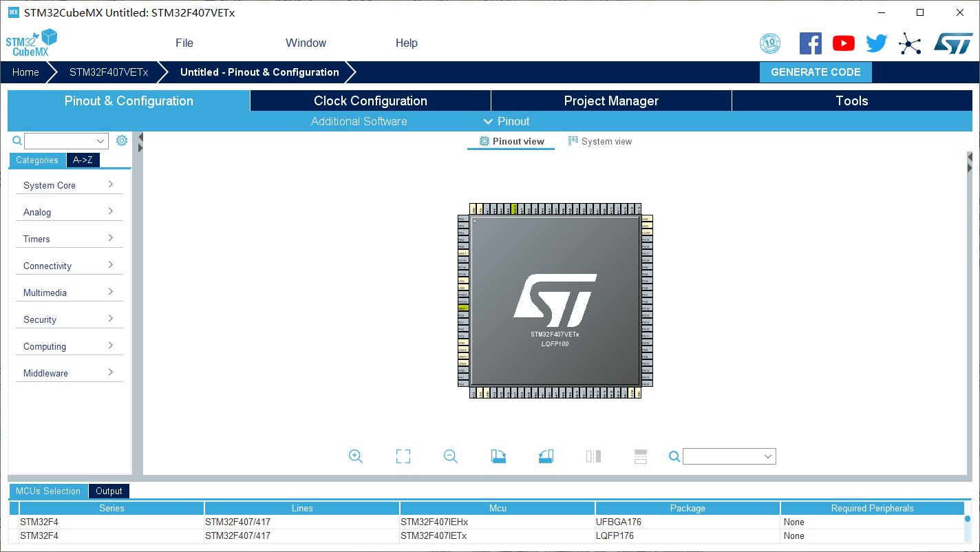
Task: Open the Twitter page icon
Action: (x=877, y=43)
